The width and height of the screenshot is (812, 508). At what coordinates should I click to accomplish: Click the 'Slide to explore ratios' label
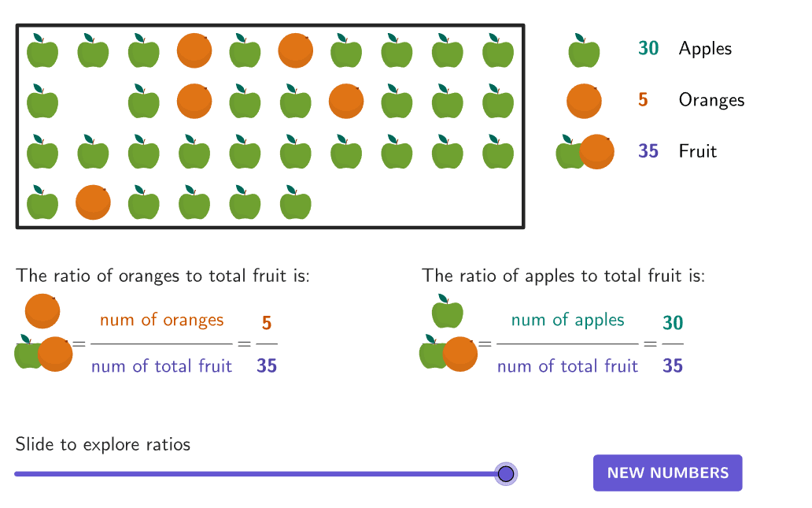point(103,444)
